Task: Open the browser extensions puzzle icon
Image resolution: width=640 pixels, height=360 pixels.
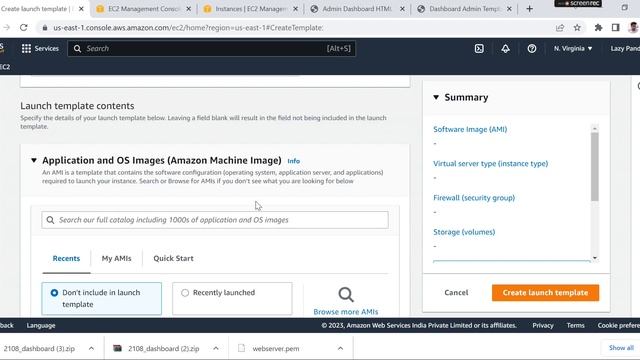Action: pos(598,27)
